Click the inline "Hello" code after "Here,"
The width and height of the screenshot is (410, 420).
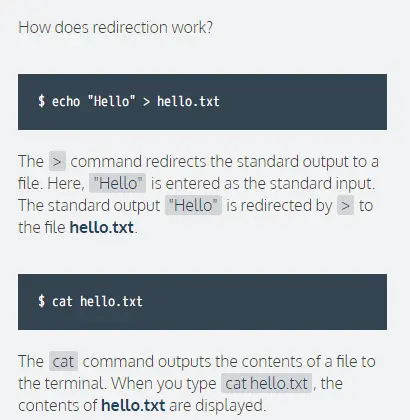tap(117, 183)
